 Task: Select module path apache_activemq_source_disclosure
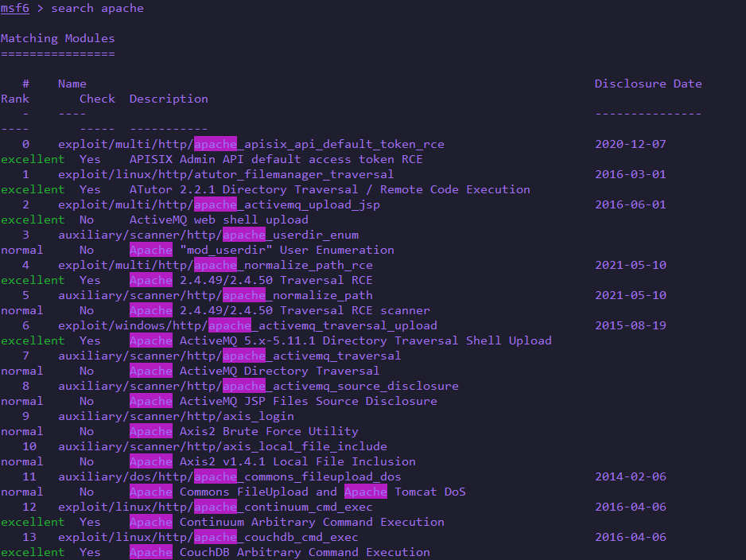[x=258, y=386]
